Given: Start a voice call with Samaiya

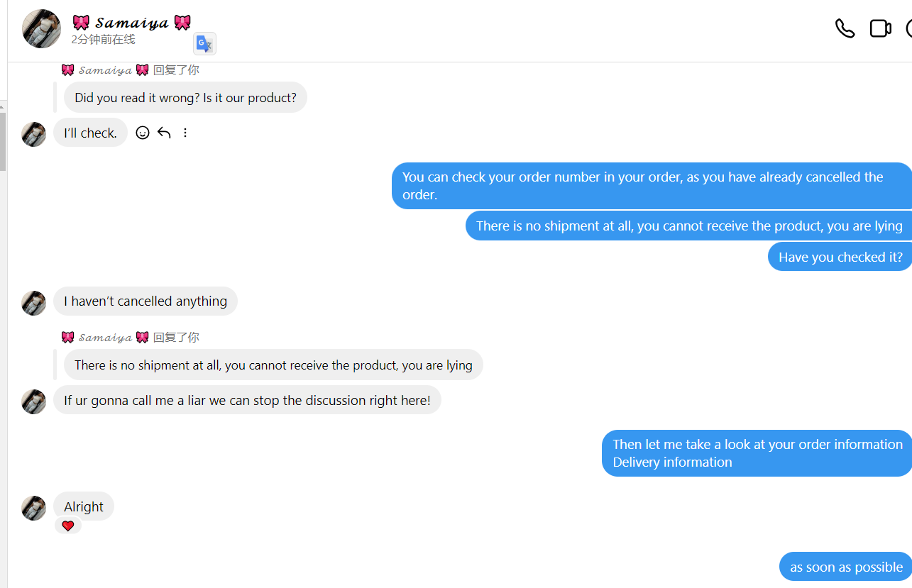Looking at the screenshot, I should [845, 29].
